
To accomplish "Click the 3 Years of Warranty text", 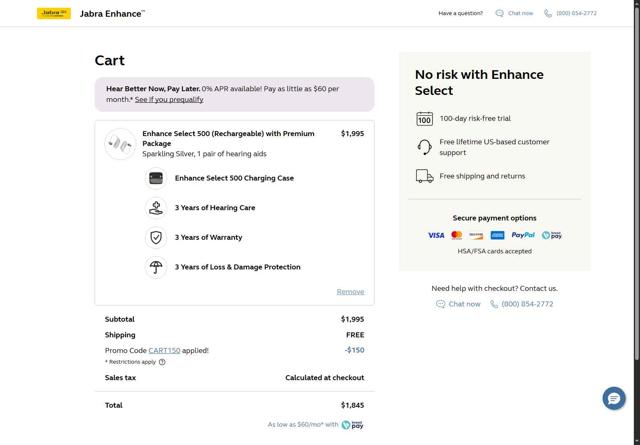I will point(209,238).
